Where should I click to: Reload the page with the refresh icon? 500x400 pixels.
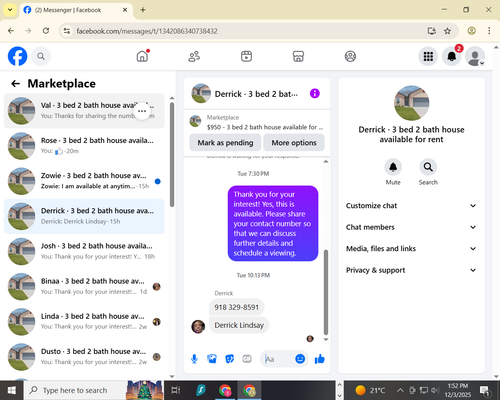(x=46, y=31)
